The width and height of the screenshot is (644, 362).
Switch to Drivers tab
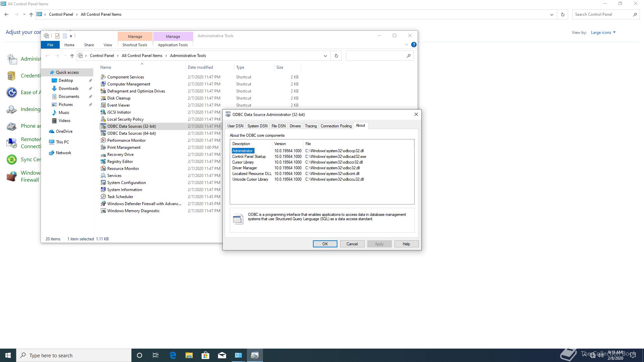point(295,126)
